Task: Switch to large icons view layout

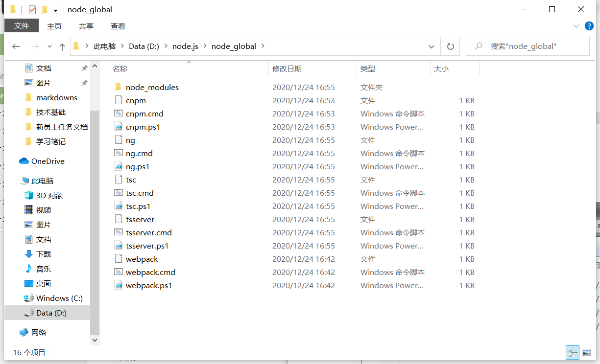Action: [x=586, y=352]
